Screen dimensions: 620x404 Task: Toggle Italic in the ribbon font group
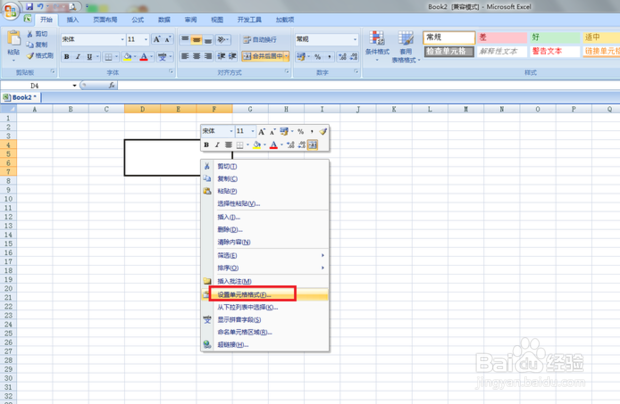[78, 57]
